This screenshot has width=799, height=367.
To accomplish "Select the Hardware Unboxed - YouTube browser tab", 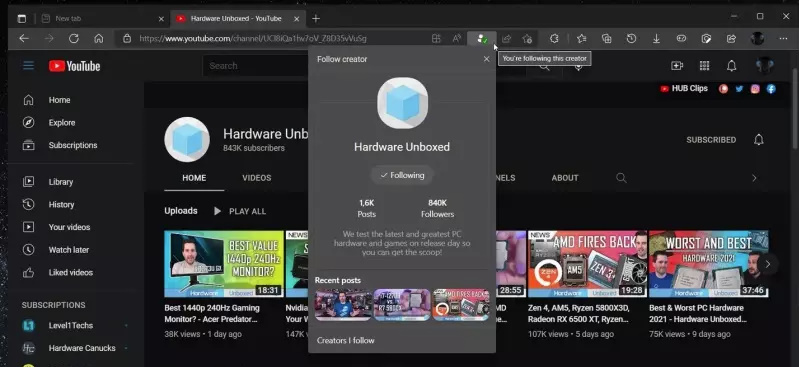I will (238, 18).
